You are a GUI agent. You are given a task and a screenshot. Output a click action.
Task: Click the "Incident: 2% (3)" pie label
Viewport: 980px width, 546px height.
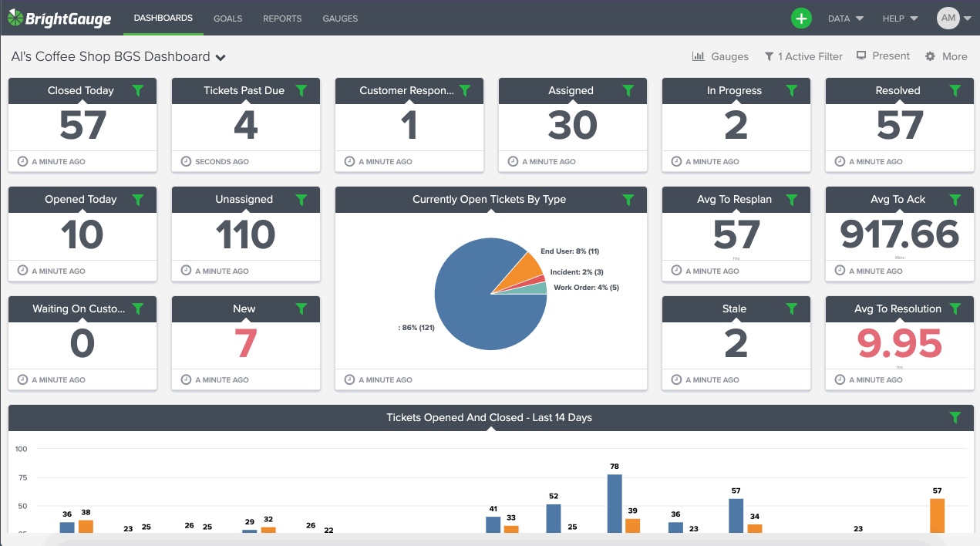pyautogui.click(x=577, y=272)
